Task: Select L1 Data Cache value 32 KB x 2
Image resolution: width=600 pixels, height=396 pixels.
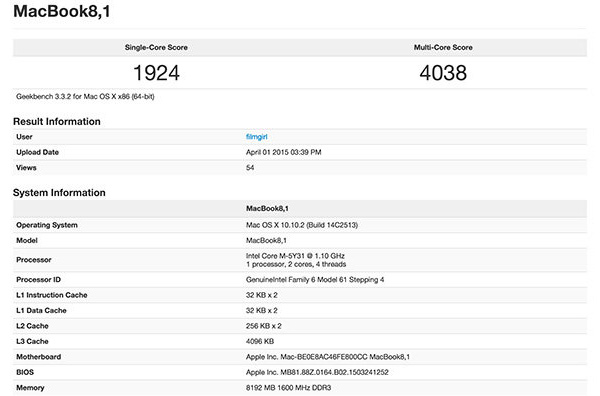Action: click(262, 310)
